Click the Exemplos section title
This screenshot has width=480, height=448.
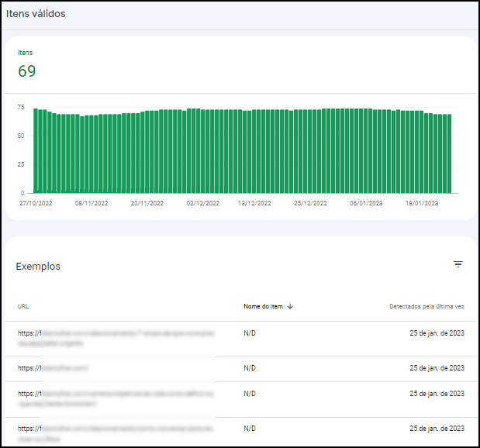(38, 266)
